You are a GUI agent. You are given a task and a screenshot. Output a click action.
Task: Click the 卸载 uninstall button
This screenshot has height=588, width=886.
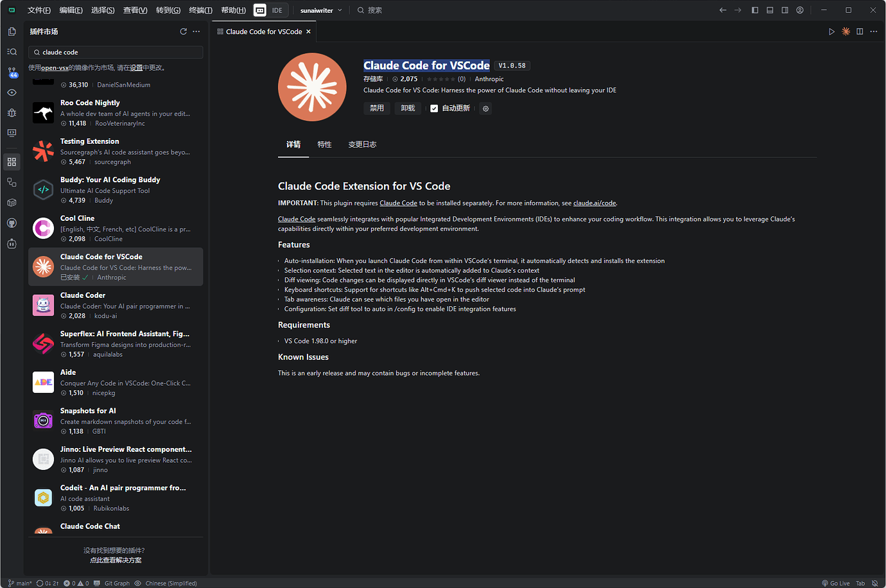(x=408, y=108)
